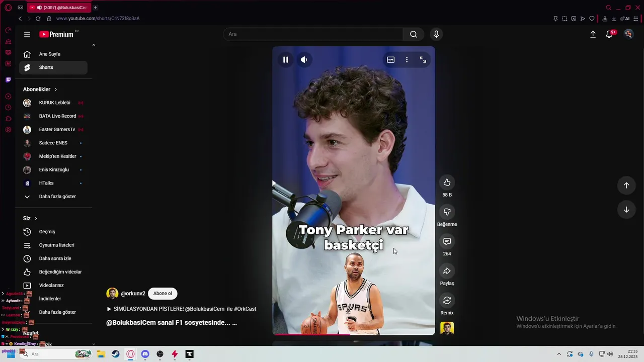The height and width of the screenshot is (362, 644).
Task: Open Discord from the taskbar
Action: pos(145,354)
